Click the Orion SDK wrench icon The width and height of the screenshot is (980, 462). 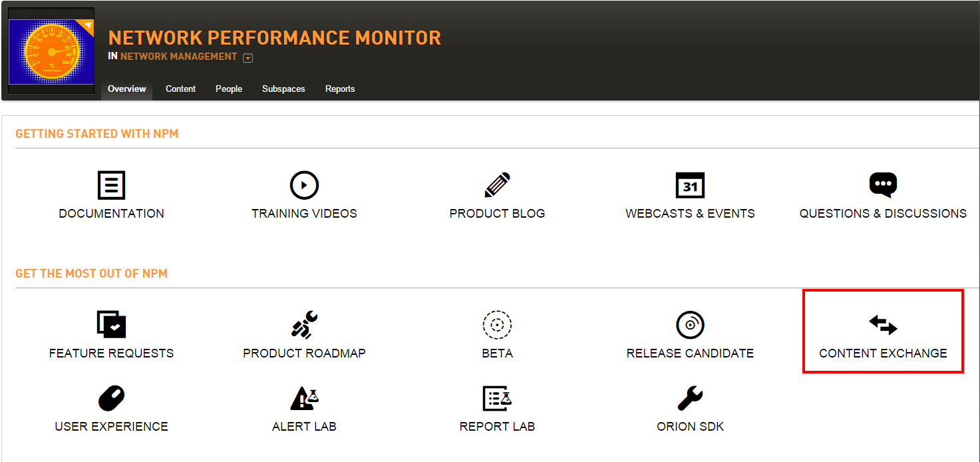click(690, 398)
